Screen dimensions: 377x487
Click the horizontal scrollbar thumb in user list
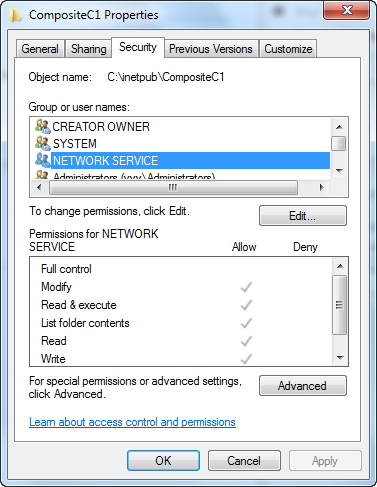[x=173, y=188]
